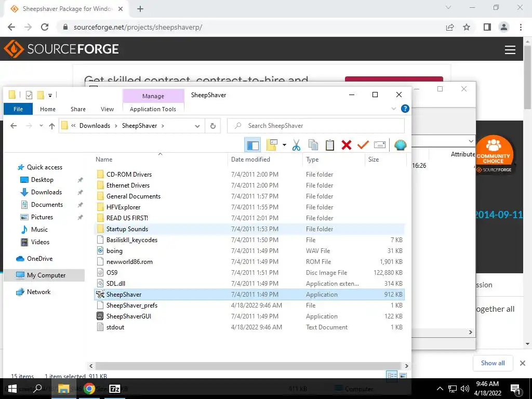The height and width of the screenshot is (399, 532).
Task: Open the taskbar clock and date
Action: [x=487, y=389]
